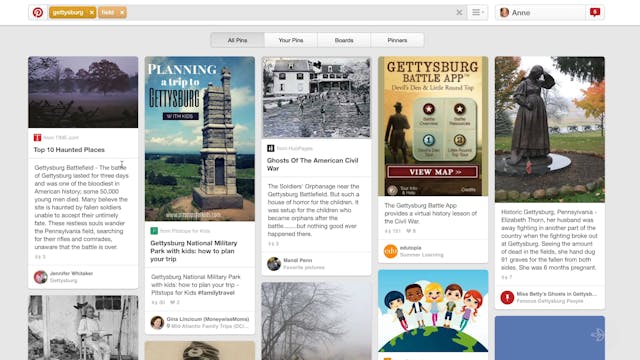The image size is (640, 360).
Task: Open Anne's profile
Action: point(540,13)
